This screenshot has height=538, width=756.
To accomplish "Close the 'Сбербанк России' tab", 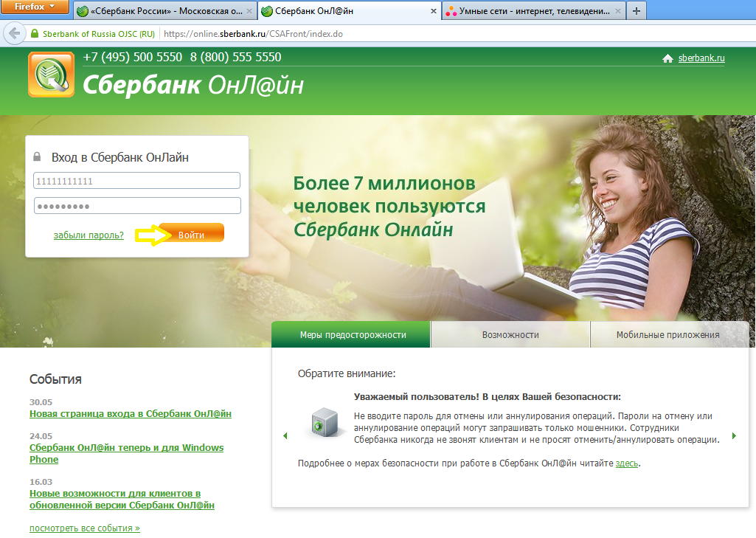I will (249, 11).
